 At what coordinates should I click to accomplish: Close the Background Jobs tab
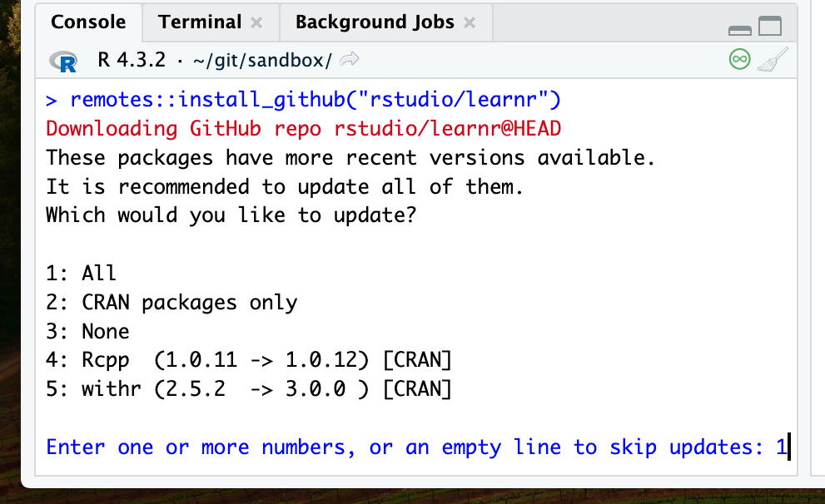tap(470, 23)
